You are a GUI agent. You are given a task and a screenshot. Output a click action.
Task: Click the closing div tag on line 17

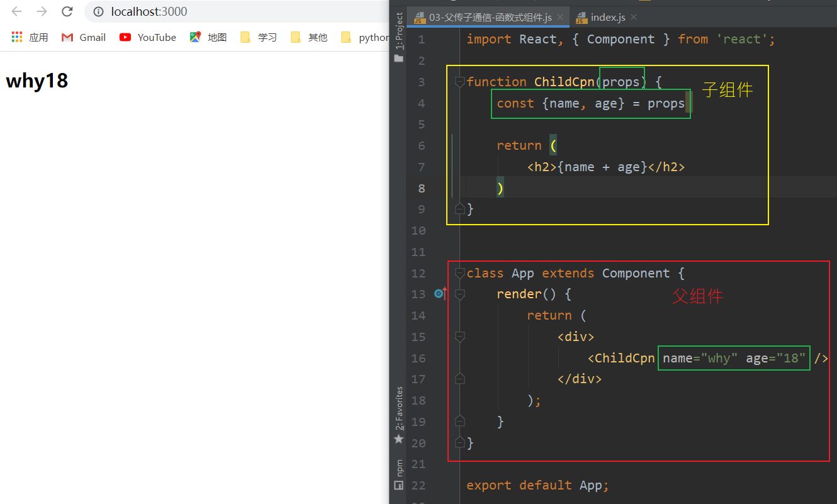point(580,379)
